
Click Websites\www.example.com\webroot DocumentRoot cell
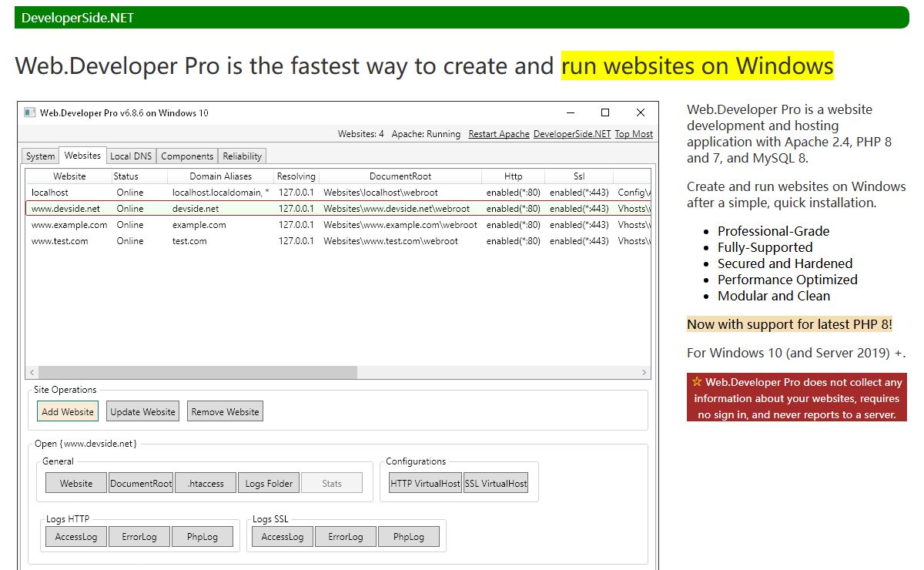pyautogui.click(x=400, y=225)
